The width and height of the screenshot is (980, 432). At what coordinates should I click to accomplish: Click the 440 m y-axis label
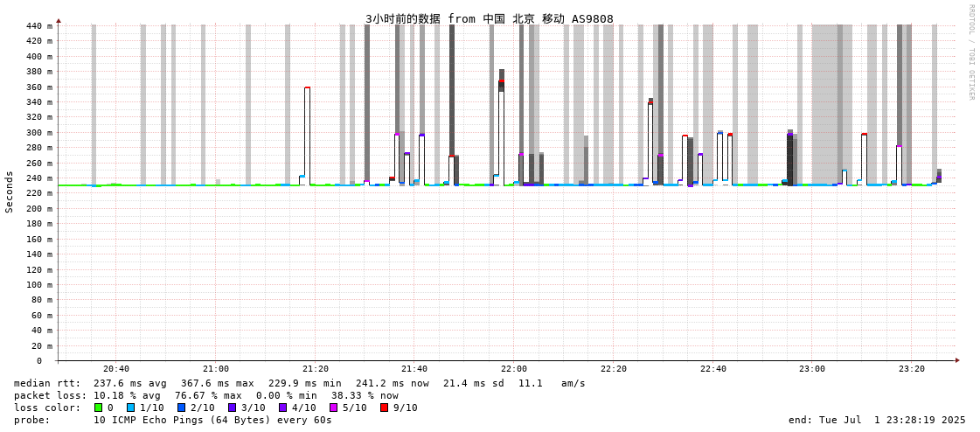(38, 25)
